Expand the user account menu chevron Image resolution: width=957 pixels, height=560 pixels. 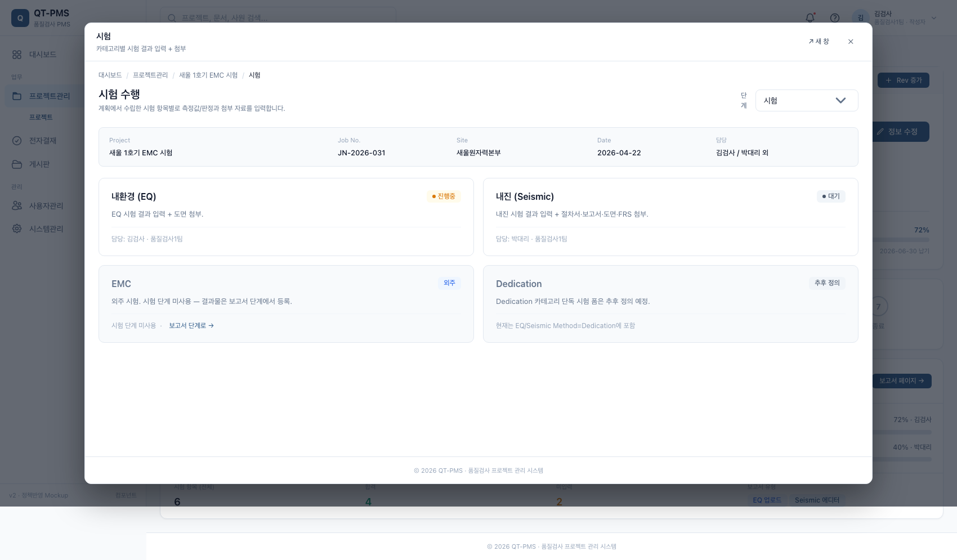934,18
